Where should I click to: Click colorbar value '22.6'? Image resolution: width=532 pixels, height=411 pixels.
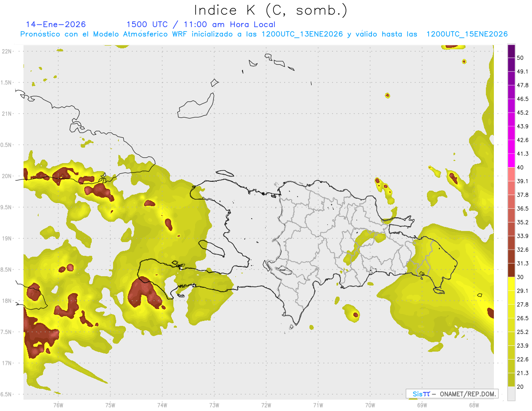click(x=523, y=360)
